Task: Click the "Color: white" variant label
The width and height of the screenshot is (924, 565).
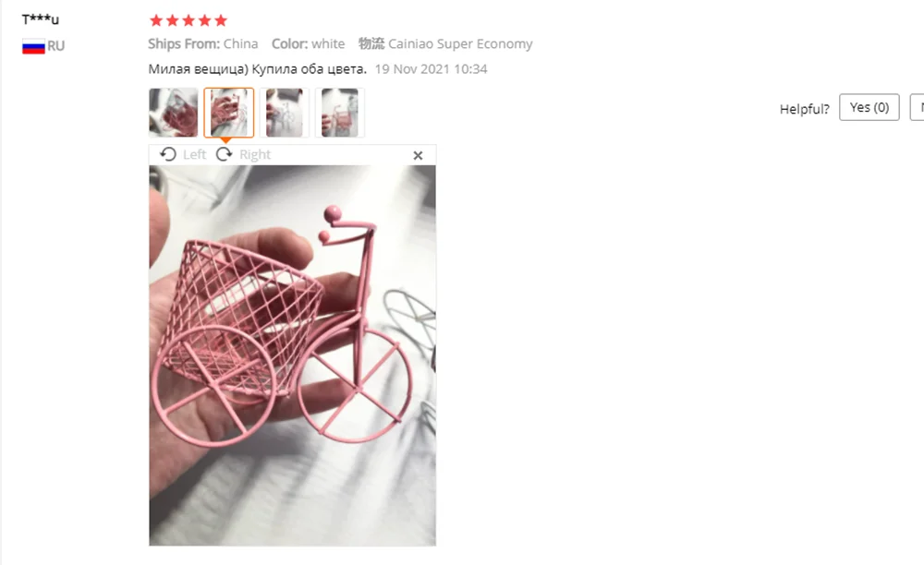Action: (308, 43)
